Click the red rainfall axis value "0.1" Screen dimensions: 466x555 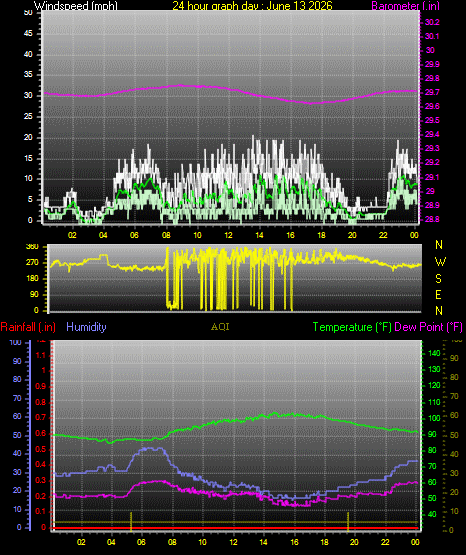point(41,511)
